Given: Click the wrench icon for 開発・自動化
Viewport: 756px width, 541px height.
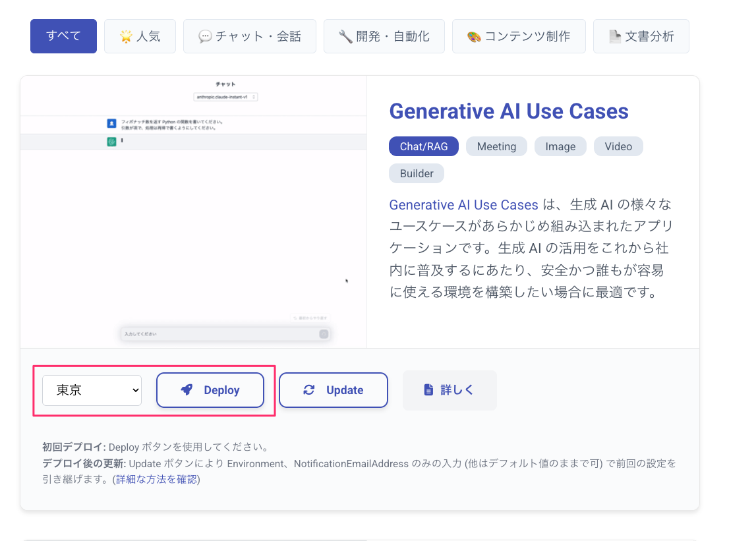Looking at the screenshot, I should pos(345,37).
